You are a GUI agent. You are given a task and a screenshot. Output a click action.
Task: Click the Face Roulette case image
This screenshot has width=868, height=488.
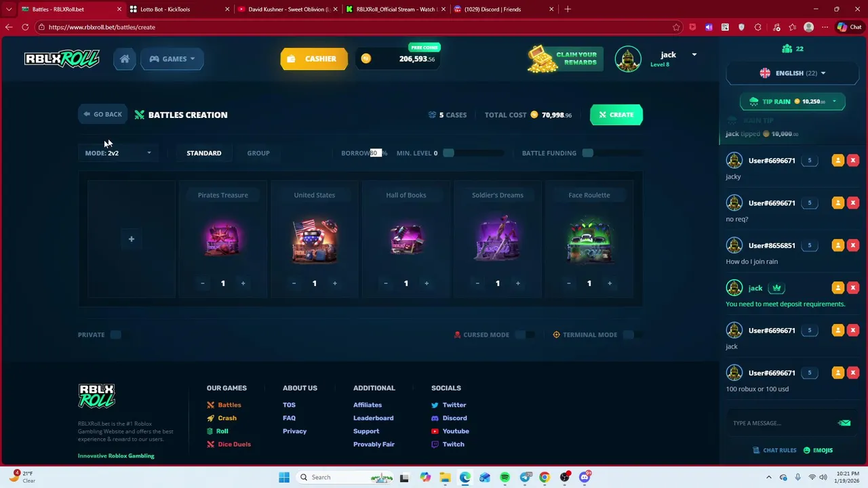click(589, 240)
